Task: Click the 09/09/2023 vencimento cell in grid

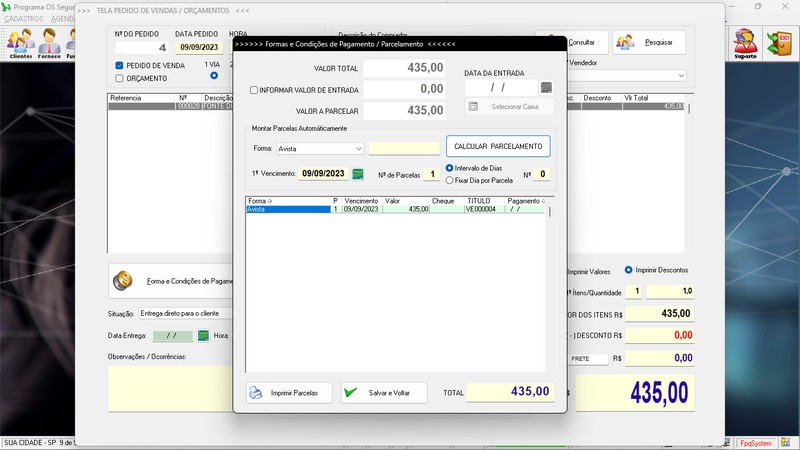Action: [361, 209]
